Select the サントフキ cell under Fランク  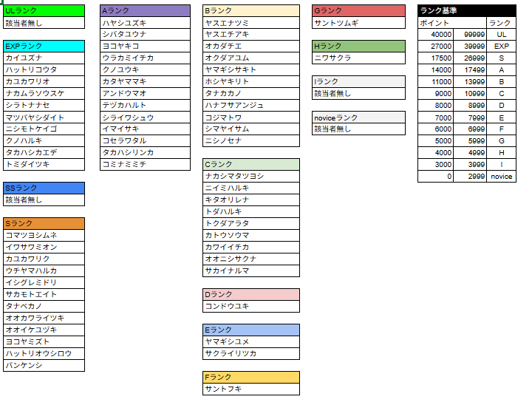click(x=251, y=389)
